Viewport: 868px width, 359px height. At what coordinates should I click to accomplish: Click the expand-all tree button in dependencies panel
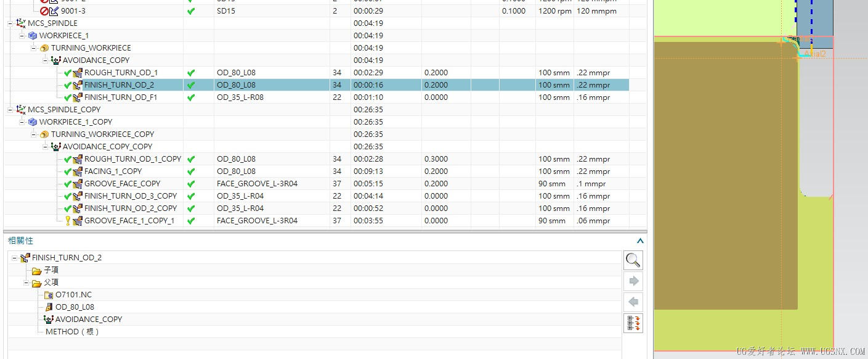tap(633, 323)
